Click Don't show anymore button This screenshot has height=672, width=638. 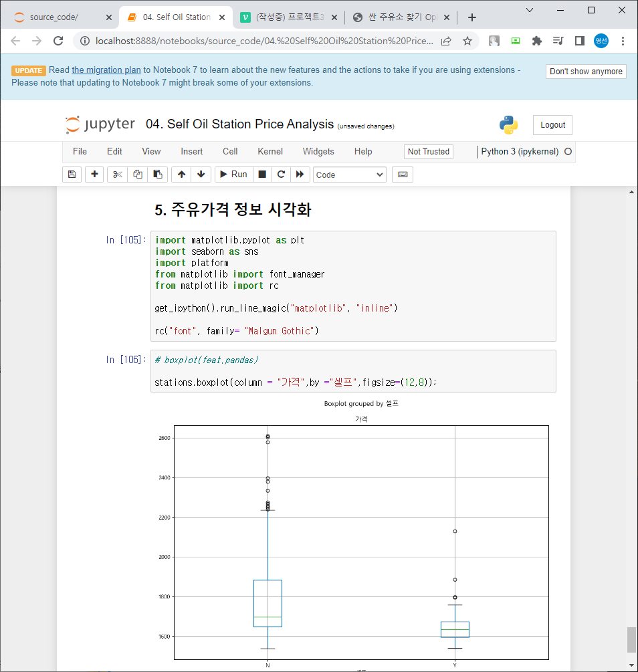(586, 72)
